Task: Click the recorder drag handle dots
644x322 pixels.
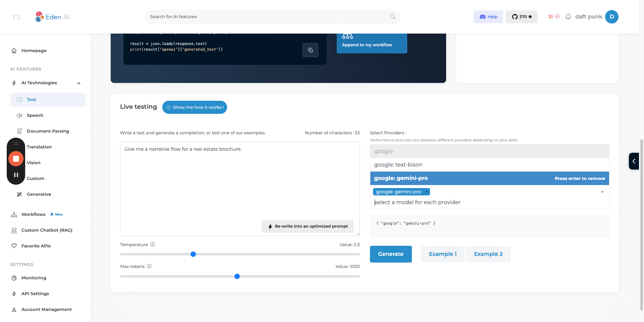Action: coord(16,143)
